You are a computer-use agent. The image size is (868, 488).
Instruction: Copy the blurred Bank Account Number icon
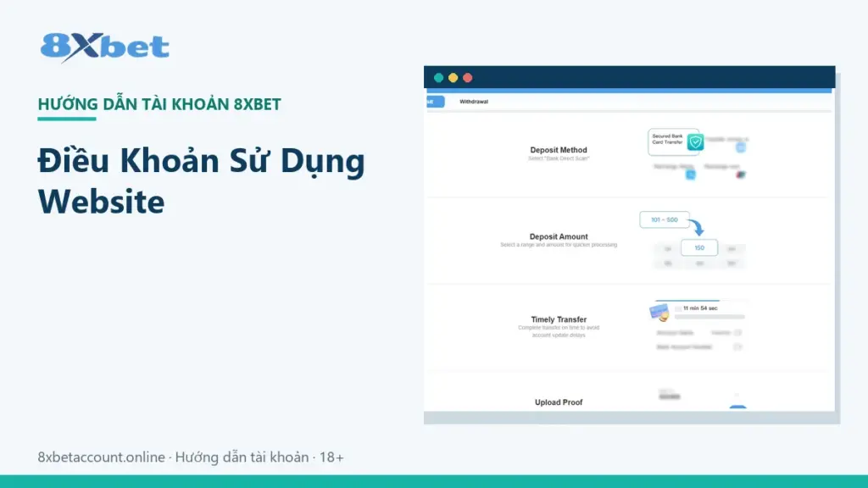click(x=738, y=347)
